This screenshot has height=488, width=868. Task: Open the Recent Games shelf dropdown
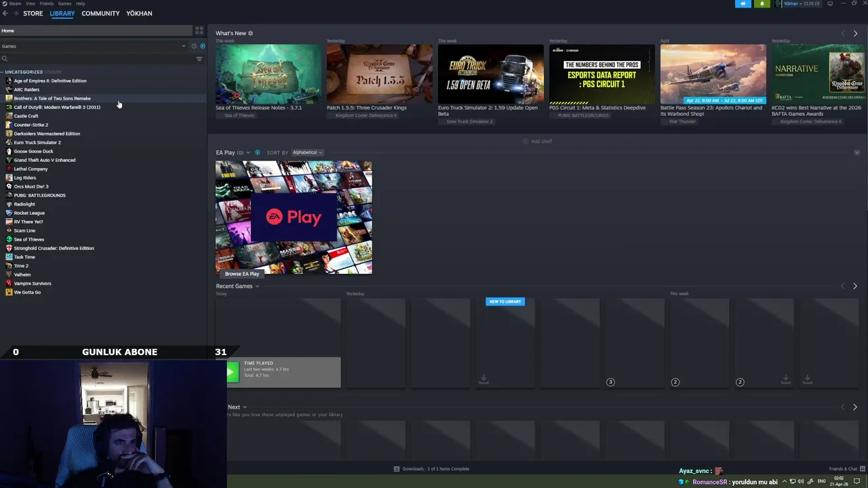[257, 286]
